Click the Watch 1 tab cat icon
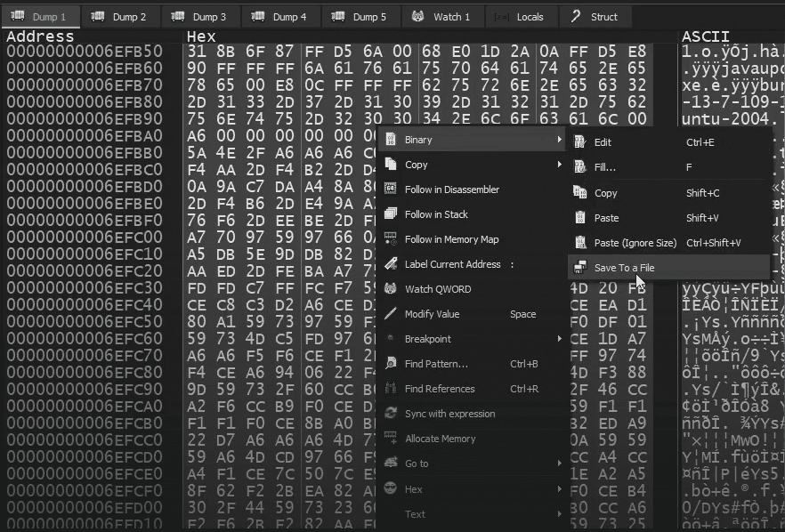Image resolution: width=785 pixels, height=532 pixels. [x=418, y=17]
